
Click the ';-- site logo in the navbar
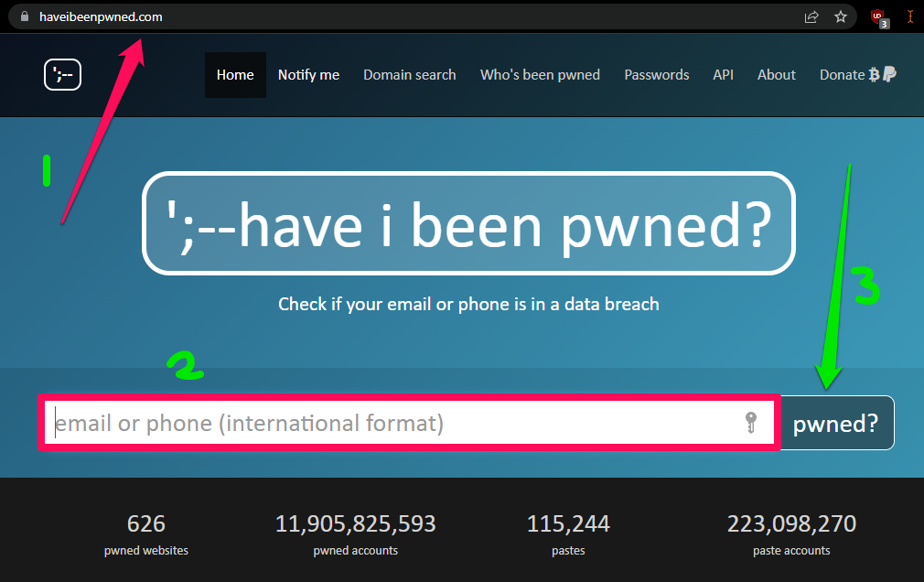[x=62, y=75]
